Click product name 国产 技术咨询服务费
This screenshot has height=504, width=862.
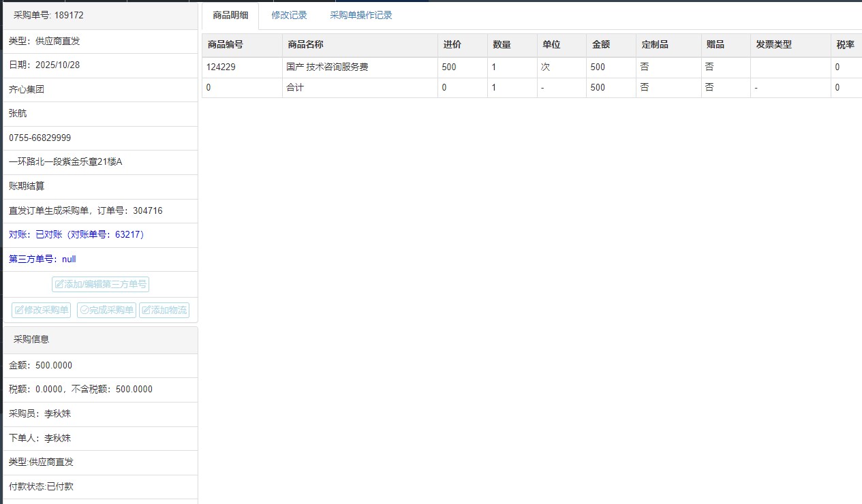[x=327, y=67]
